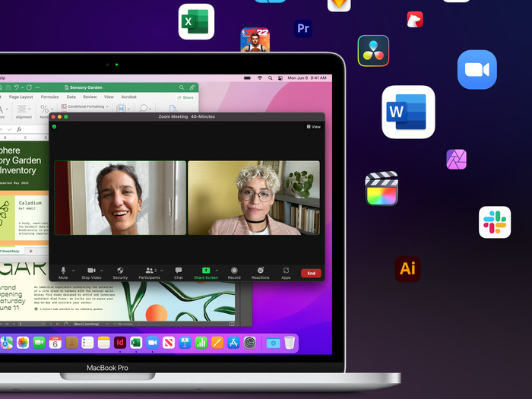Viewport: 532px width, 399px height.
Task: Click the search magnifier in Excel title bar
Action: [x=182, y=87]
